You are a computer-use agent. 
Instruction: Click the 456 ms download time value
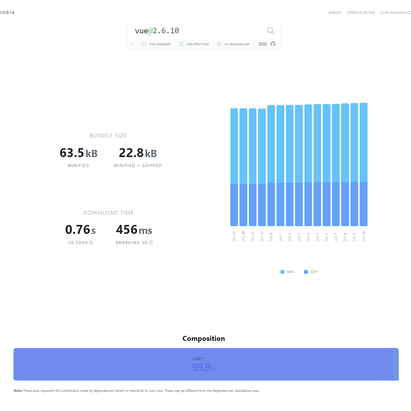134,230
